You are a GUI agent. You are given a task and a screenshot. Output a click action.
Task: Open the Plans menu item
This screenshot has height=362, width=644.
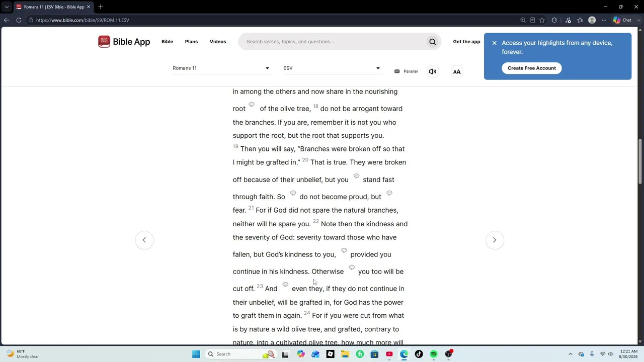pos(191,42)
